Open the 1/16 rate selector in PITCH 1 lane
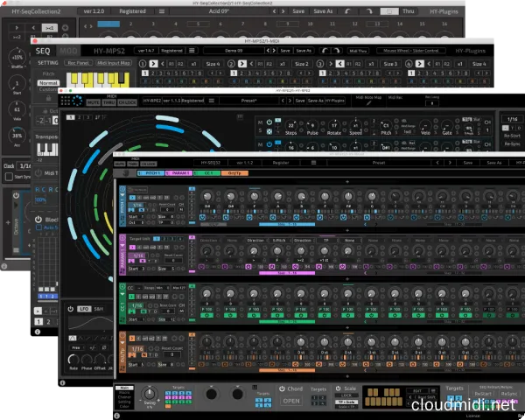525x420 pixels. [137, 205]
